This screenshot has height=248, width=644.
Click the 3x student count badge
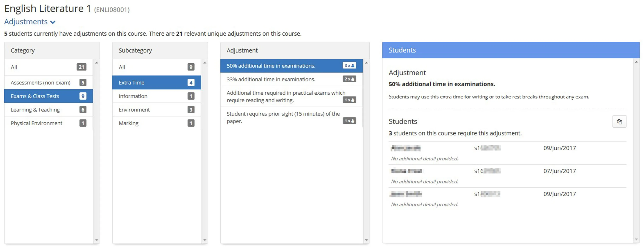pos(349,66)
